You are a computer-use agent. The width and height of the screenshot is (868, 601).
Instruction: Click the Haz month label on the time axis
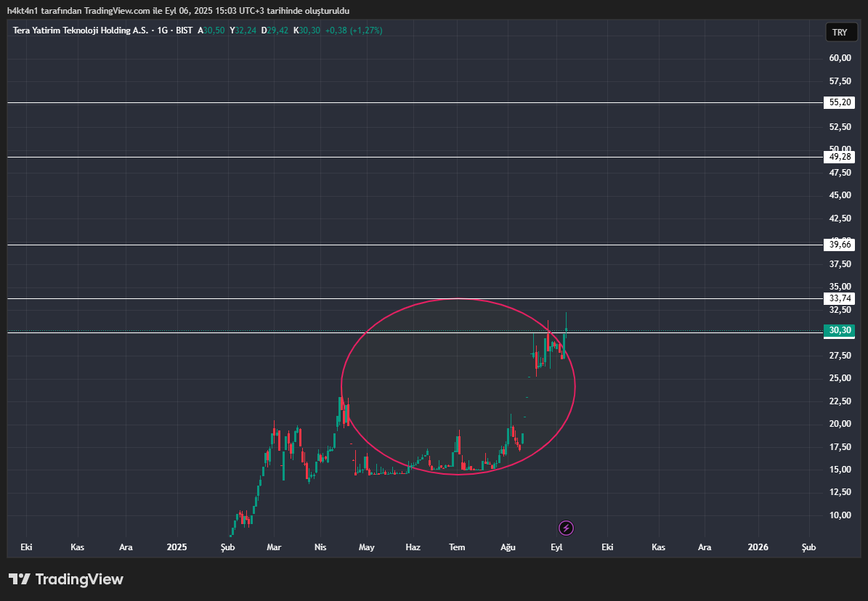(413, 547)
